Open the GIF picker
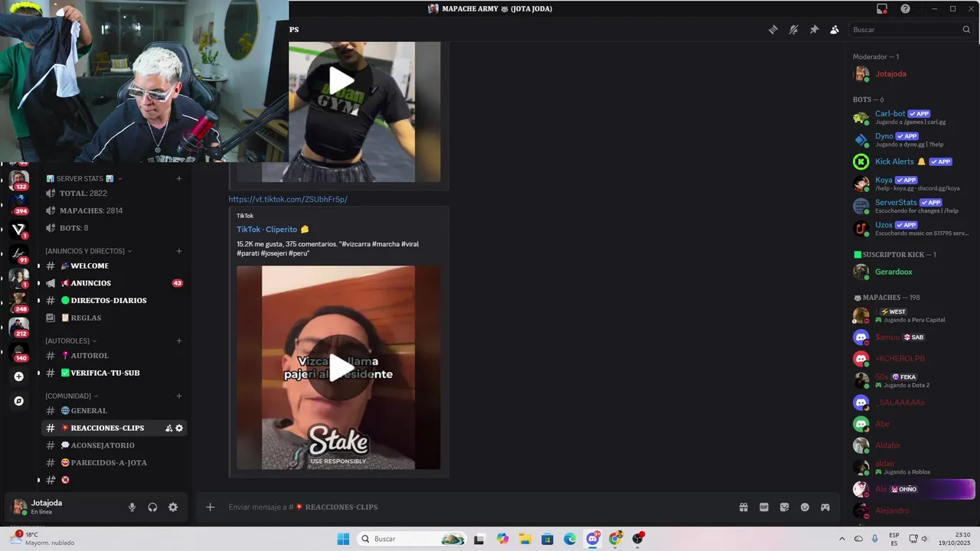Image resolution: width=980 pixels, height=551 pixels. pyautogui.click(x=763, y=507)
